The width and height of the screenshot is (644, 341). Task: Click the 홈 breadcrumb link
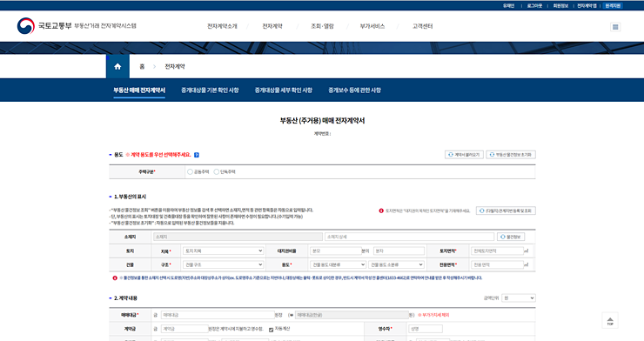pos(142,66)
